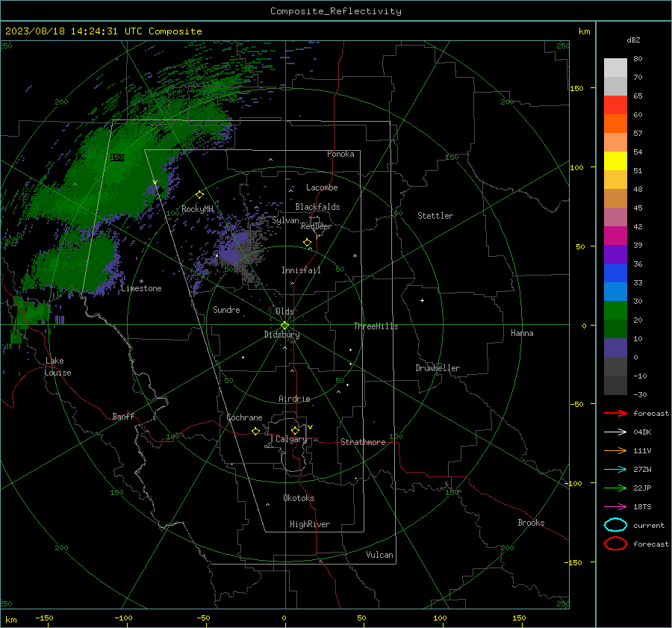Click the Innisfail label on map
Viewport: 672px width, 628px height.
pos(301,270)
